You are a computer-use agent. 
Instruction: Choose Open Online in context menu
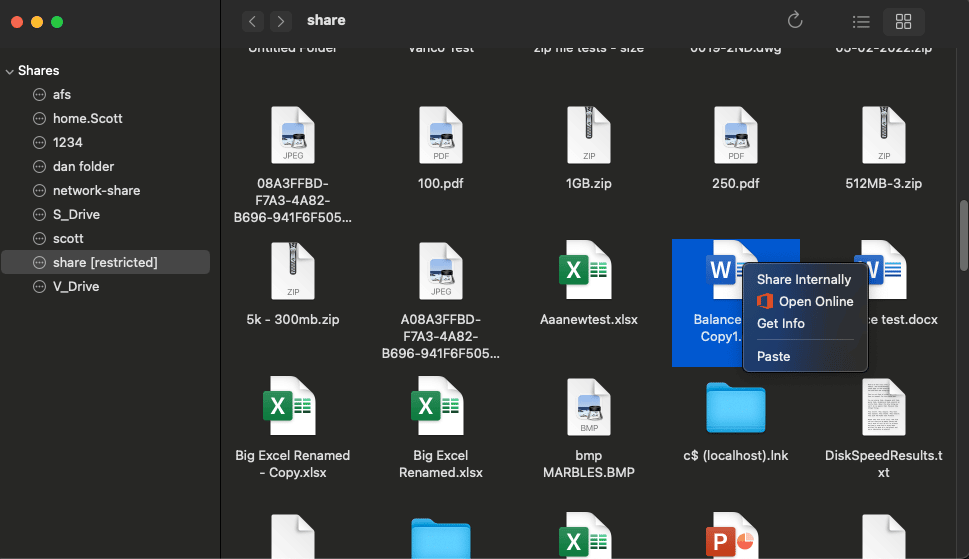pos(815,302)
